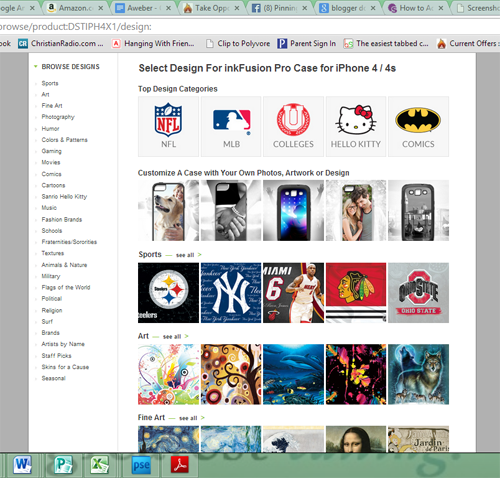Select the howling wolf art design

pos(418,374)
